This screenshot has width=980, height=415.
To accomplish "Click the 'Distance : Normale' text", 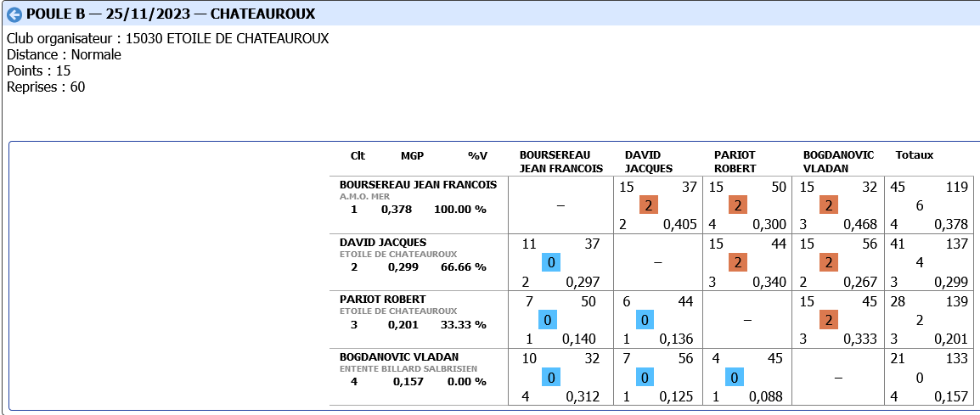I will coord(64,55).
